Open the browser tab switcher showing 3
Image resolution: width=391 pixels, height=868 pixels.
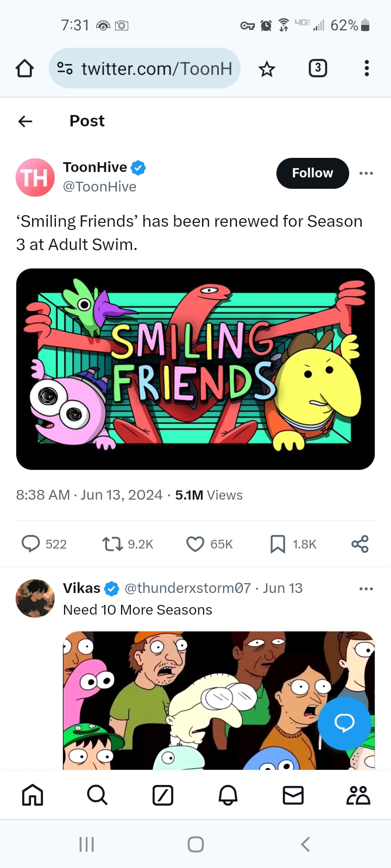pyautogui.click(x=318, y=68)
